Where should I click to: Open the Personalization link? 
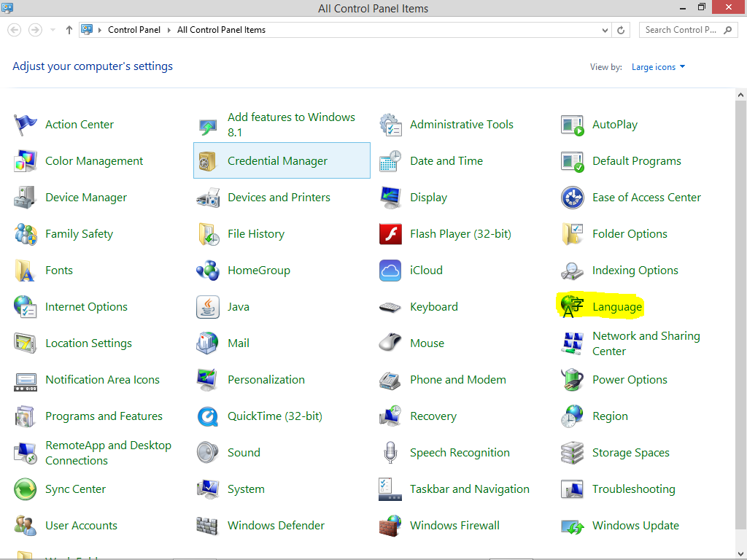(x=266, y=380)
